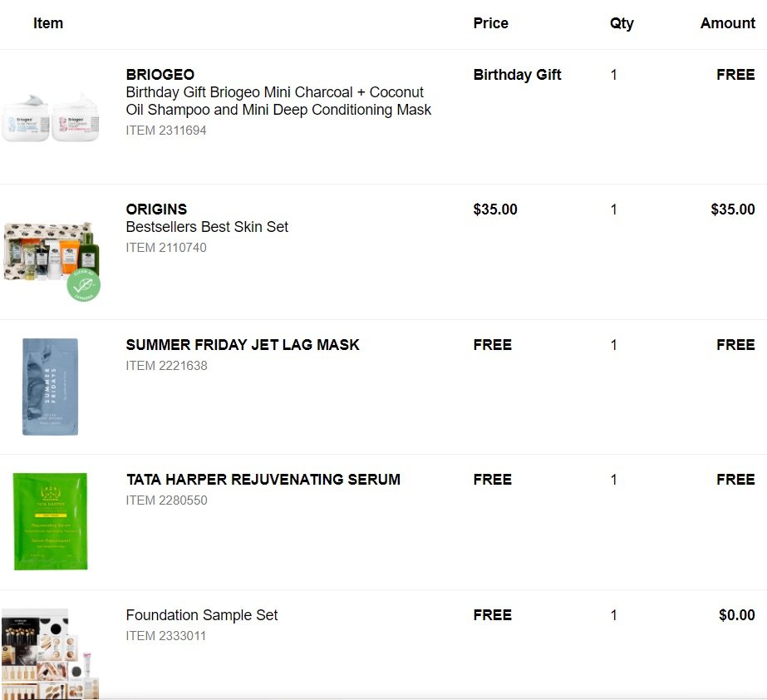Click the Price column header
767x700 pixels.
click(x=490, y=23)
